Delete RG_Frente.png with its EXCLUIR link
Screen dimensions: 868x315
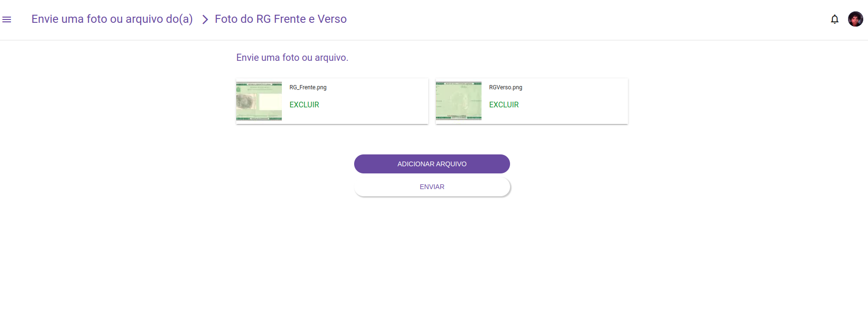tap(304, 105)
